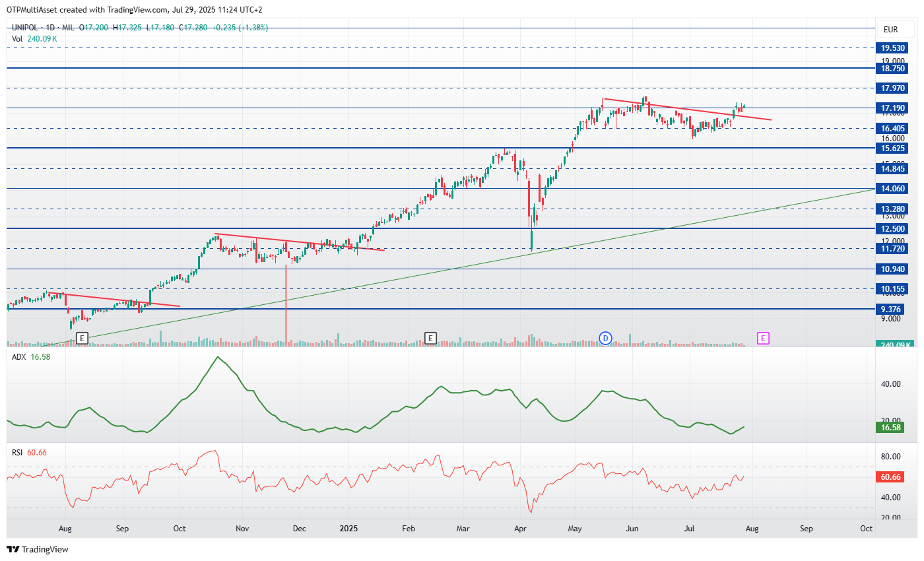This screenshot has height=561, width=924.
Task: Open the blue dividend D marker
Action: [606, 339]
